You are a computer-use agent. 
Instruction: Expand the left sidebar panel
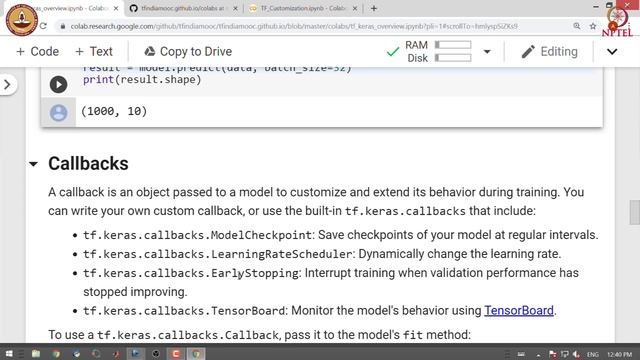[x=7, y=84]
